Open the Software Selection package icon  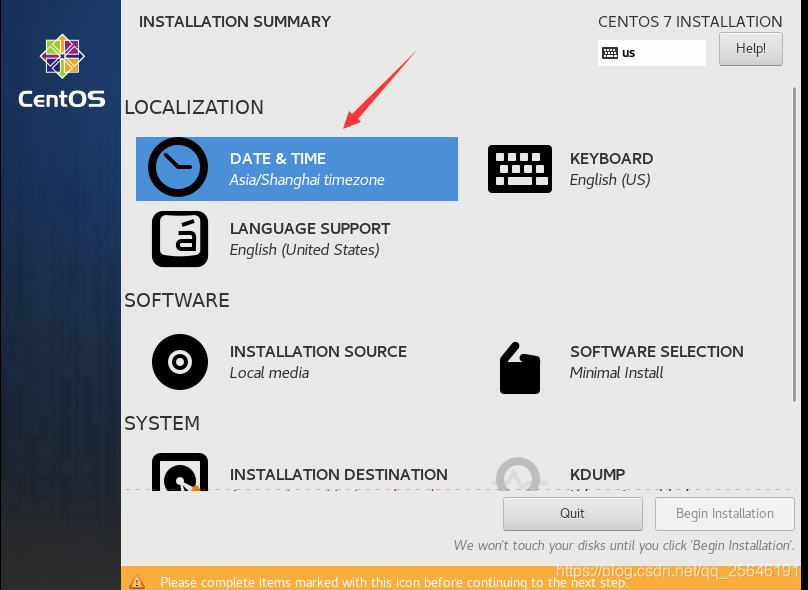(x=519, y=368)
